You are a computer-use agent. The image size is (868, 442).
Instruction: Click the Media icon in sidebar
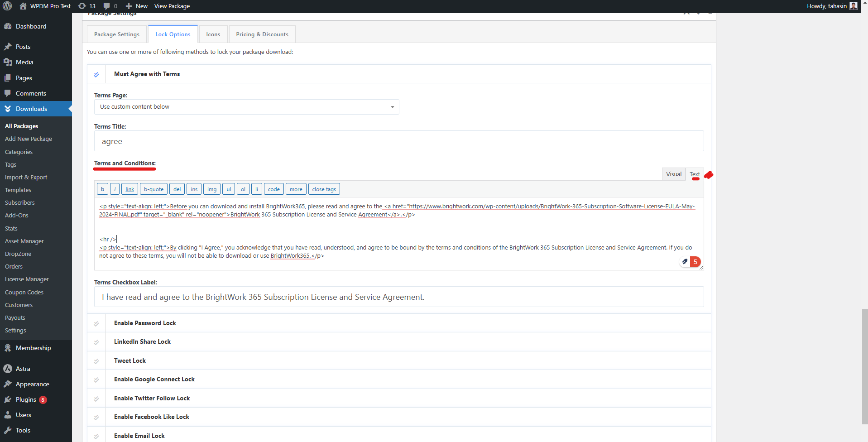click(x=8, y=62)
